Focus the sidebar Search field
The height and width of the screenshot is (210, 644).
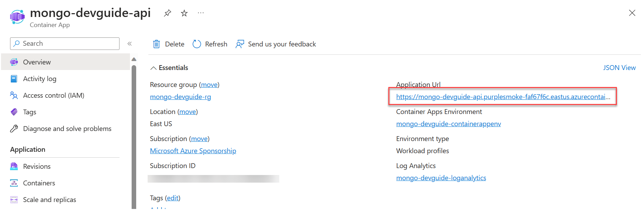point(65,44)
